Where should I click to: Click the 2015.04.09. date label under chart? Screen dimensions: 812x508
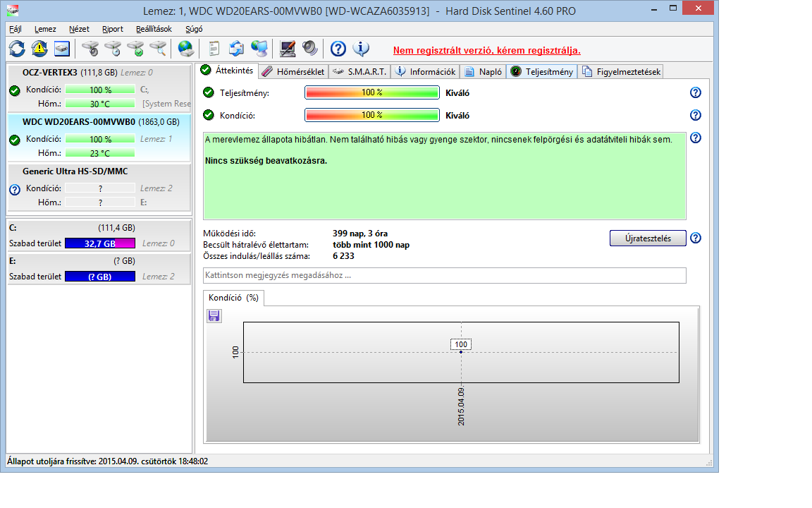(x=461, y=406)
